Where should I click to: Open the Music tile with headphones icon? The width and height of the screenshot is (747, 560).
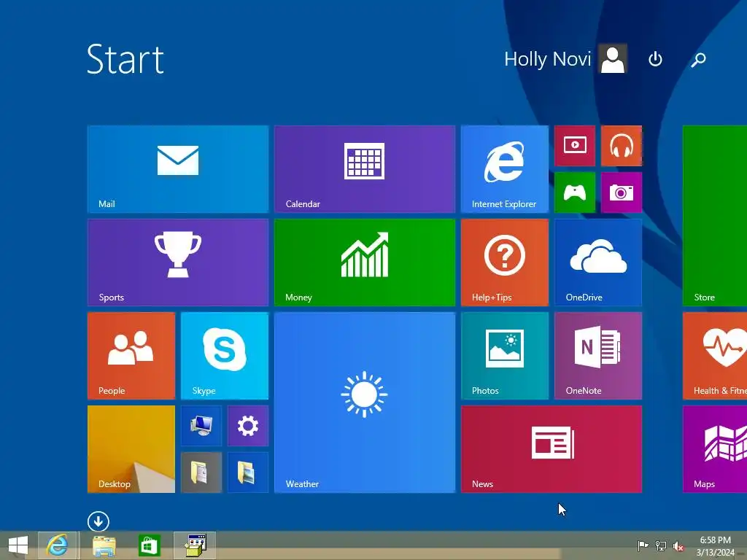622,146
